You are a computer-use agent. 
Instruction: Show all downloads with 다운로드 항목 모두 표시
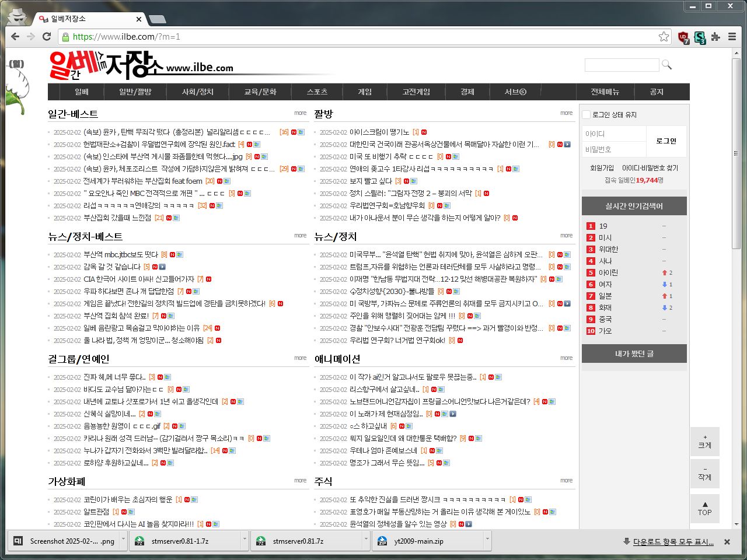point(673,542)
